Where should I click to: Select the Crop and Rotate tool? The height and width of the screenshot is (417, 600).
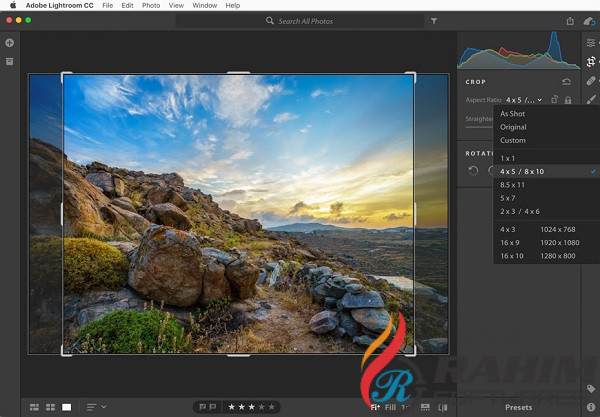[x=591, y=62]
